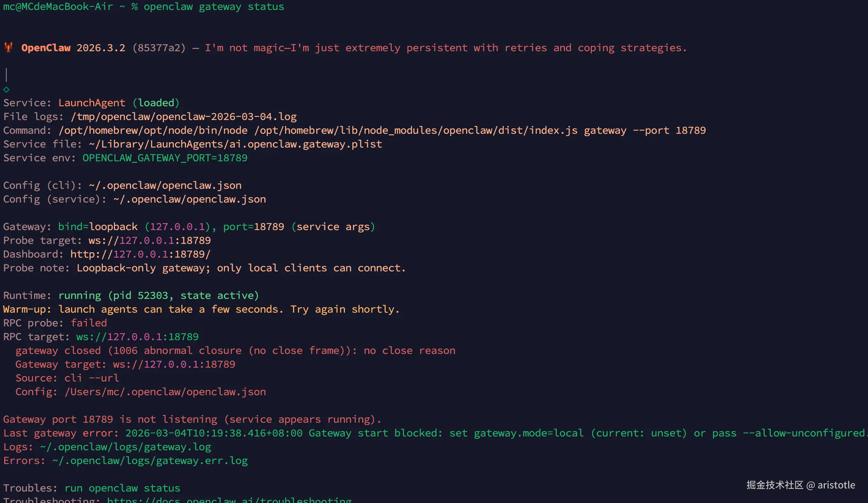Click the red "failed" RPC probe status
The width and height of the screenshot is (868, 503).
[89, 323]
